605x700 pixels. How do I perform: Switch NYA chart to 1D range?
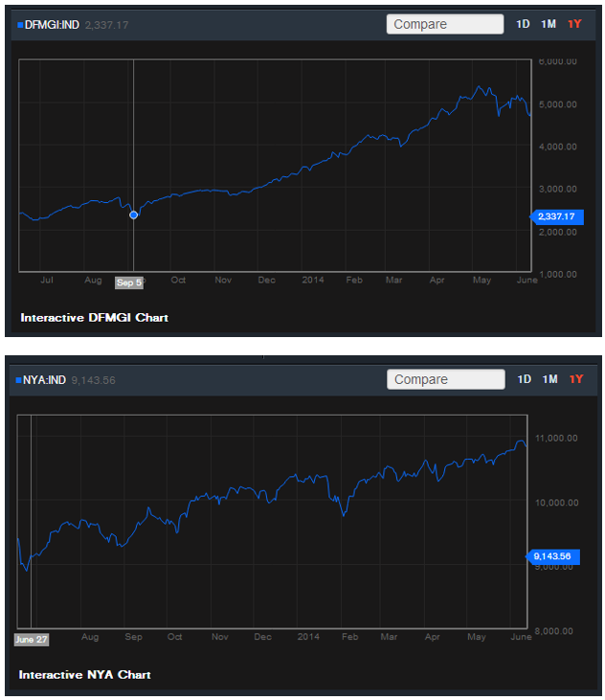pos(524,380)
